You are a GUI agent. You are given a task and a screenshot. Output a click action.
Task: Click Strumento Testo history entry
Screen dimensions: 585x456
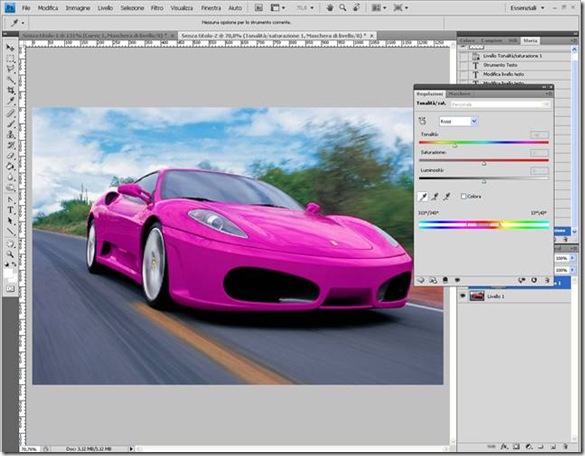tap(500, 65)
